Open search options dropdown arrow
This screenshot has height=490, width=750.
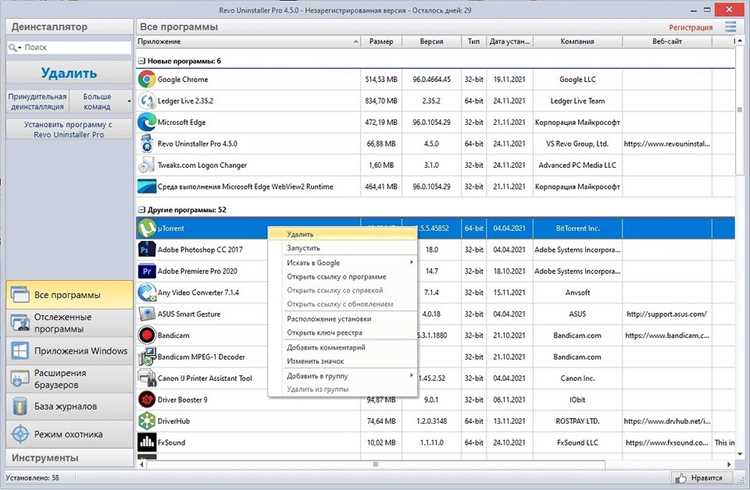[20, 48]
